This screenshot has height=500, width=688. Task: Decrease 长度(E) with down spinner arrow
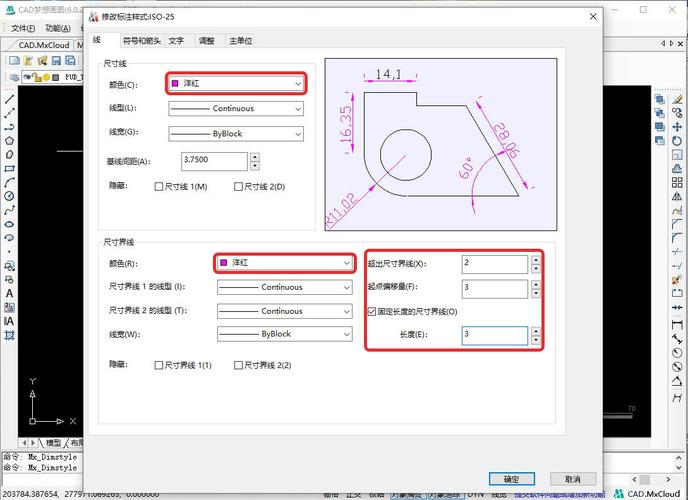tap(536, 340)
